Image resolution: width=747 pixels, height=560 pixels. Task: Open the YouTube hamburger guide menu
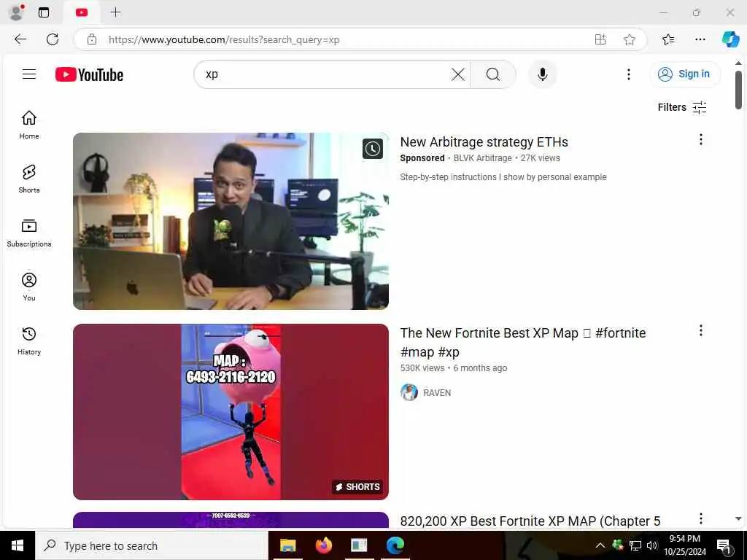pos(29,74)
